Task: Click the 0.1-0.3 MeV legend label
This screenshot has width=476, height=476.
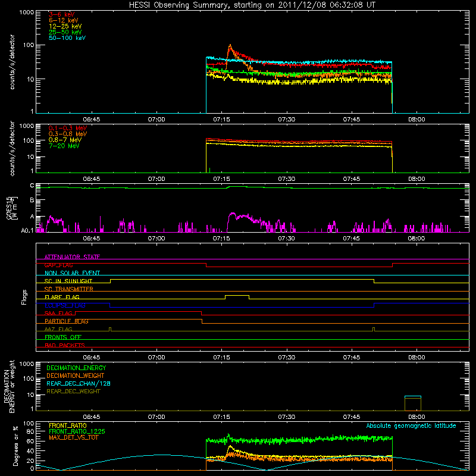Action: pos(68,128)
